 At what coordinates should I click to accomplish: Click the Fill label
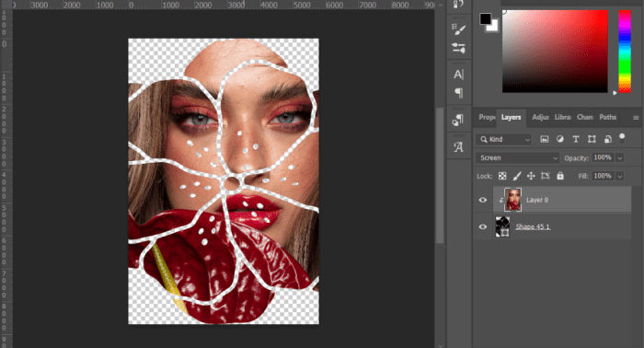[x=583, y=176]
